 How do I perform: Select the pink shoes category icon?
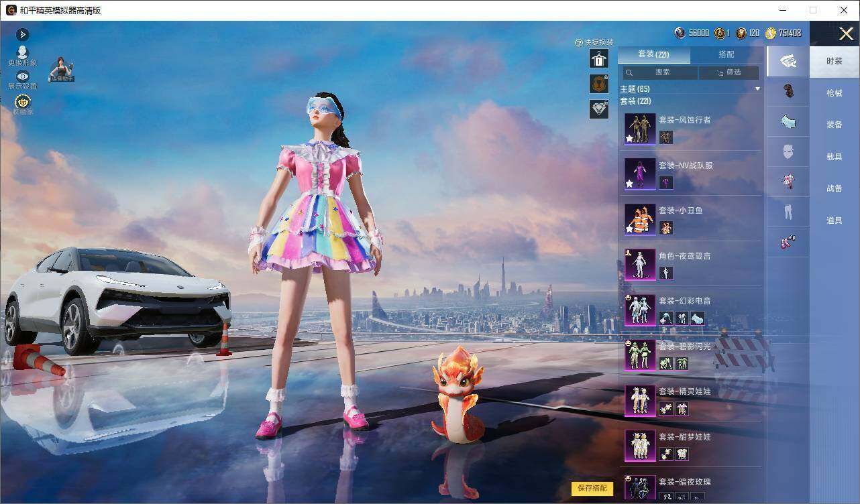tap(788, 242)
